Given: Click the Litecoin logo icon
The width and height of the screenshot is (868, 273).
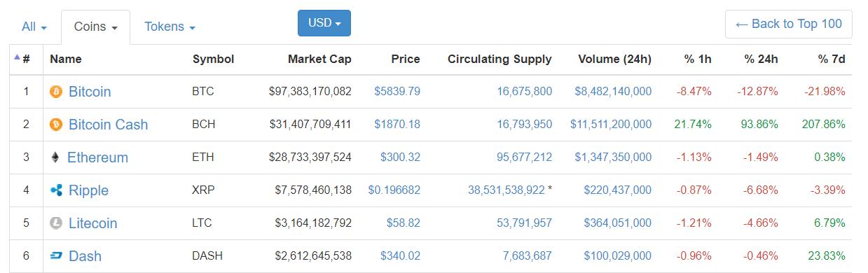Looking at the screenshot, I should (56, 223).
